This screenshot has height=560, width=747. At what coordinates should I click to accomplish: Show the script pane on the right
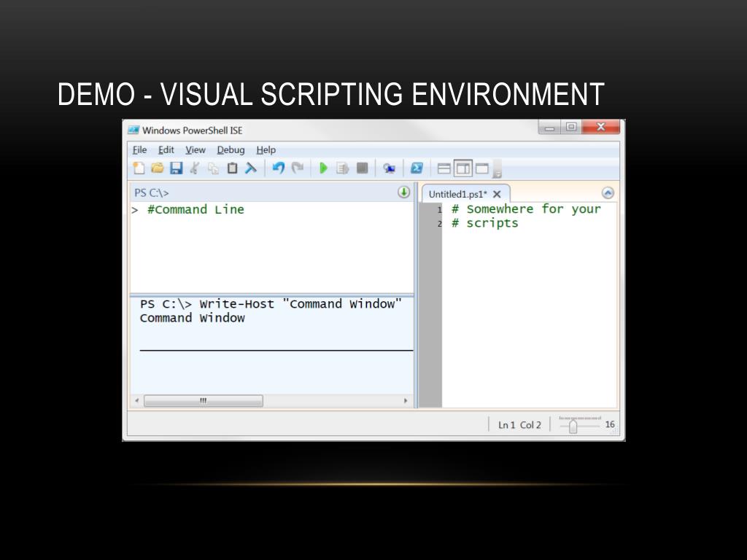pyautogui.click(x=463, y=168)
